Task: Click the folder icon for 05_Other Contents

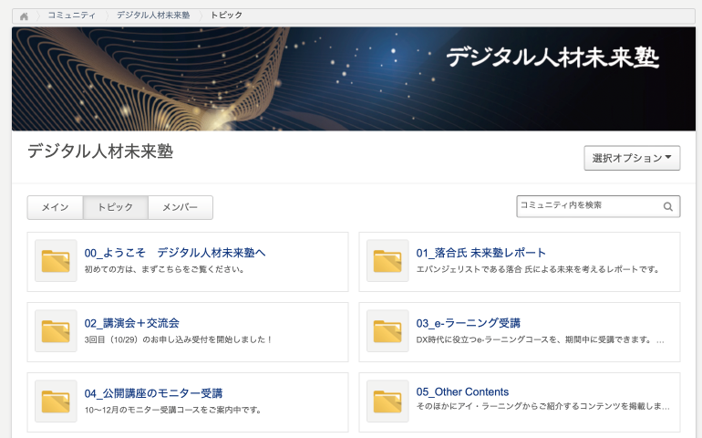Action: click(387, 401)
